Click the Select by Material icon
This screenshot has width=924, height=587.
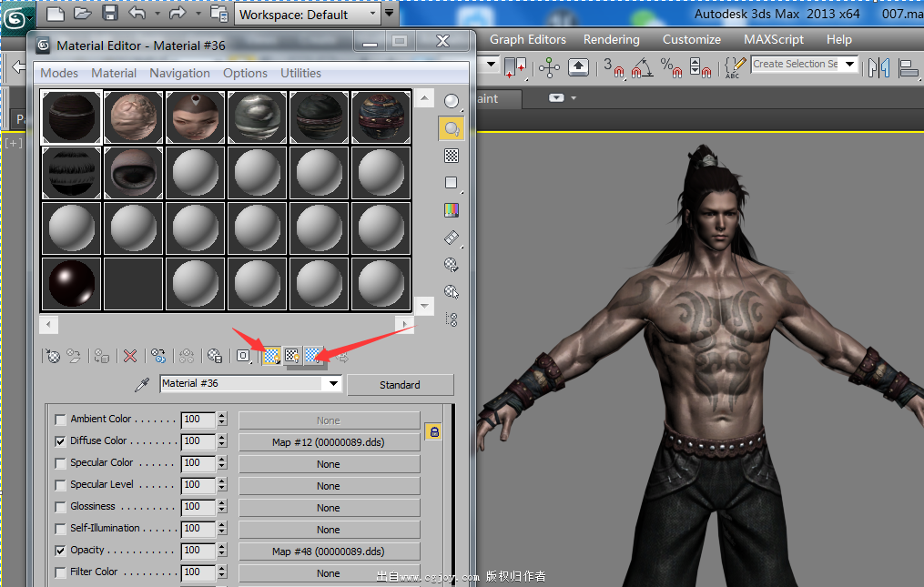tap(452, 292)
